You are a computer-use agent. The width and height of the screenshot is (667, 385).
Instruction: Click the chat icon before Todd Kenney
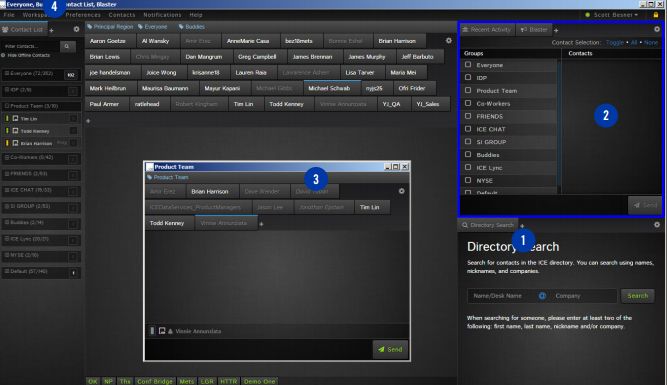coord(15,131)
